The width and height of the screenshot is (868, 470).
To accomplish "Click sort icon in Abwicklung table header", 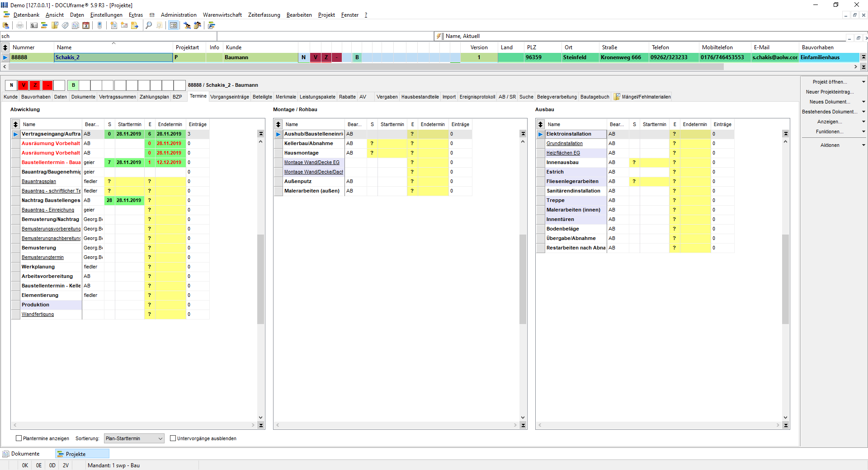I will (x=15, y=124).
